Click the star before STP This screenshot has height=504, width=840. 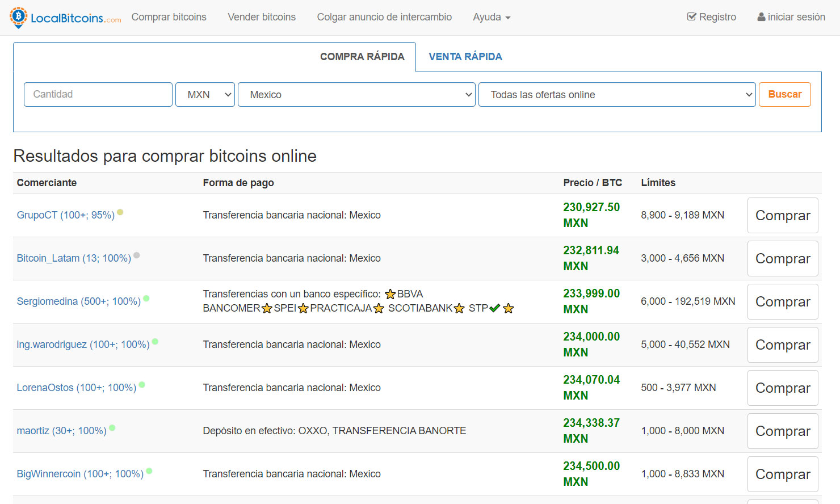tap(459, 308)
